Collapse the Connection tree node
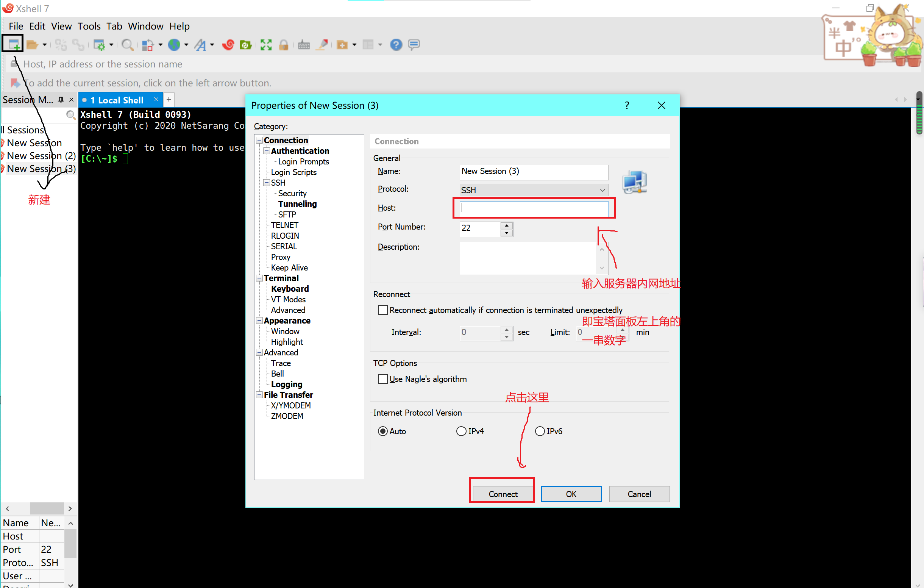This screenshot has height=588, width=924. point(259,140)
